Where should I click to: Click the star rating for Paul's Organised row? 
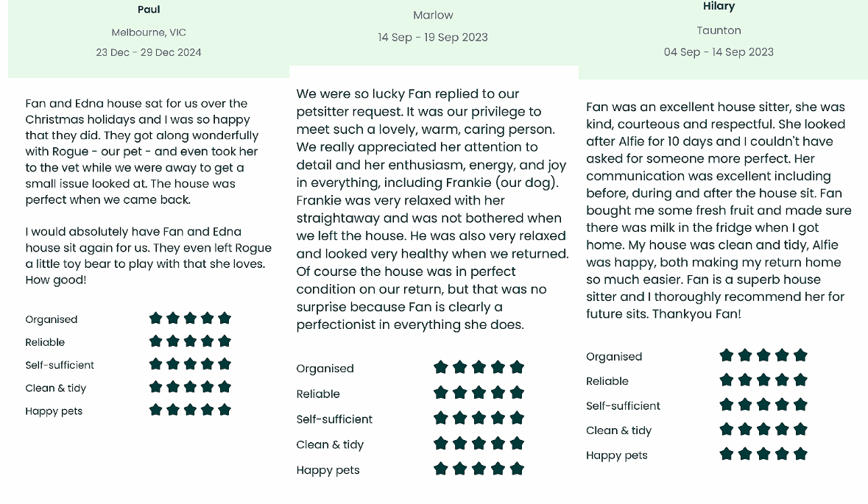[190, 318]
